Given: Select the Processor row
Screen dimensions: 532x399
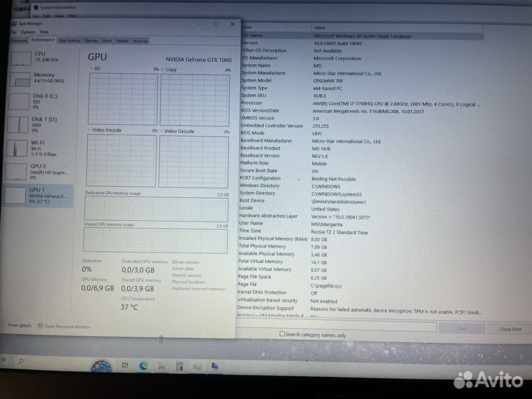Looking at the screenshot, I should (361, 103).
